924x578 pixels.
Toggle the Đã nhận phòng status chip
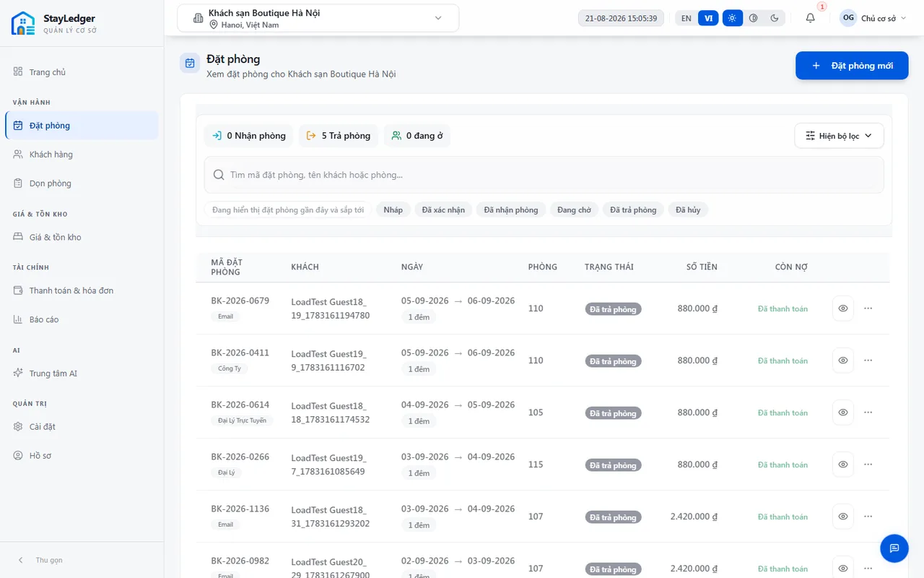pos(511,210)
